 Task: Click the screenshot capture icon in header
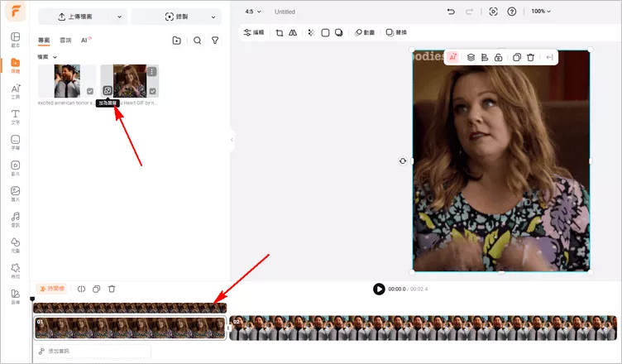[x=493, y=12]
